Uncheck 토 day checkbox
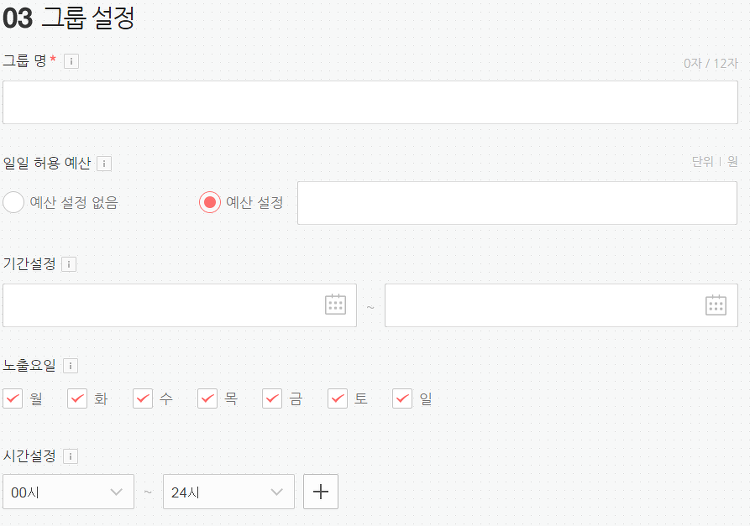This screenshot has height=526, width=750. (x=337, y=398)
